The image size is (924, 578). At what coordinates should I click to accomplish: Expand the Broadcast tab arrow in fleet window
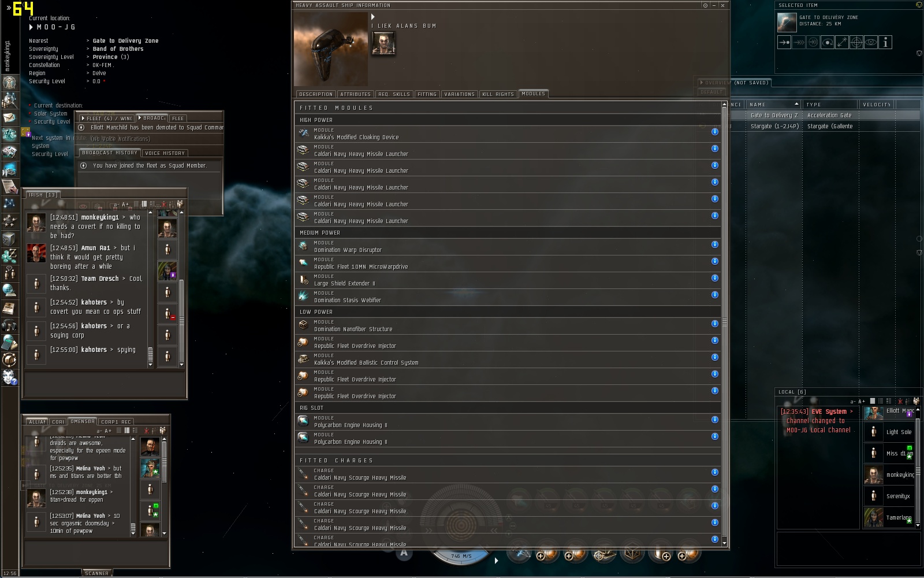click(x=139, y=118)
